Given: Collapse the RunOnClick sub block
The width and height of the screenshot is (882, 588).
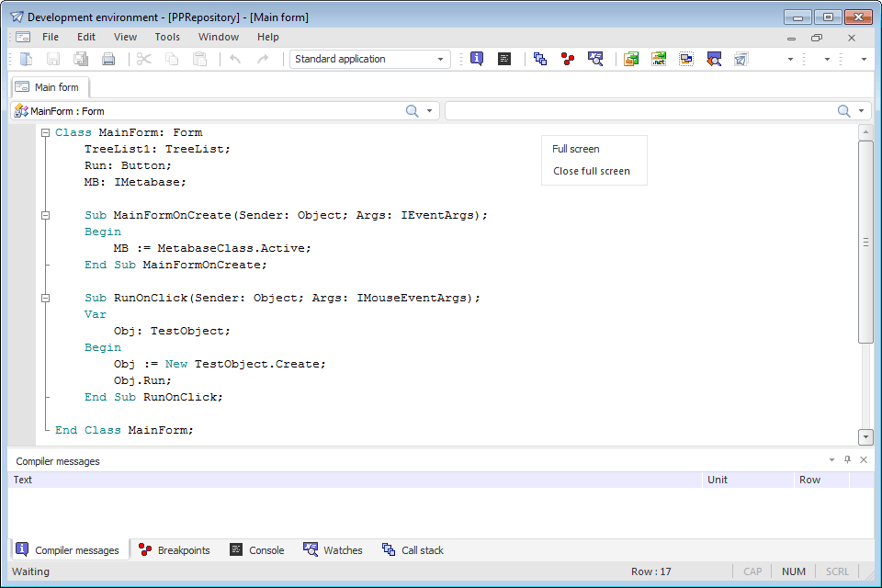Looking at the screenshot, I should tap(46, 299).
